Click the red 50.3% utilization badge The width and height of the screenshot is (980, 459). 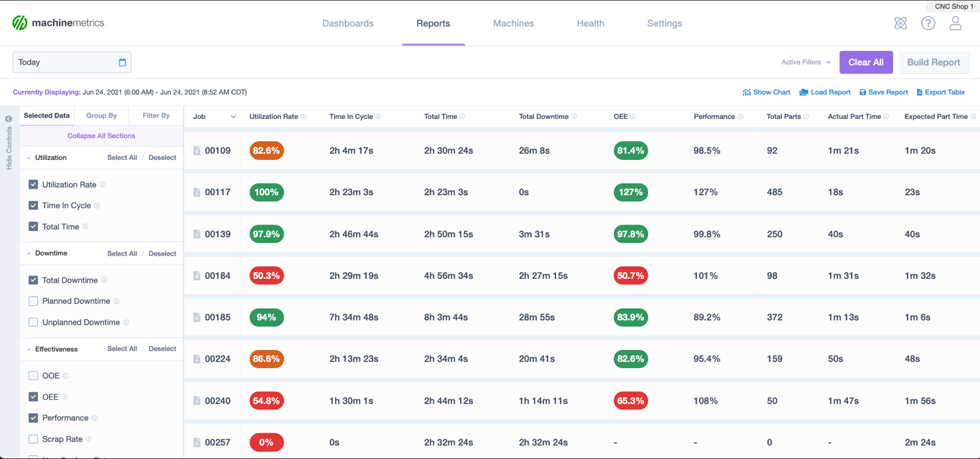coord(267,276)
